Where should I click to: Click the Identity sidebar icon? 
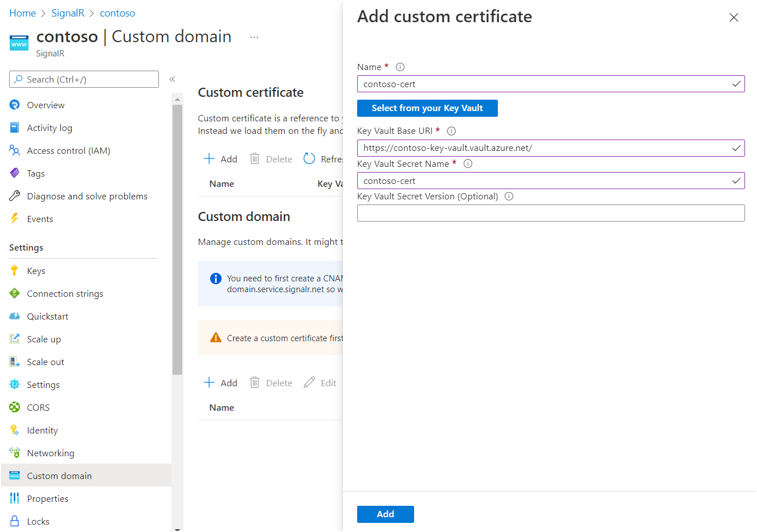(15, 429)
